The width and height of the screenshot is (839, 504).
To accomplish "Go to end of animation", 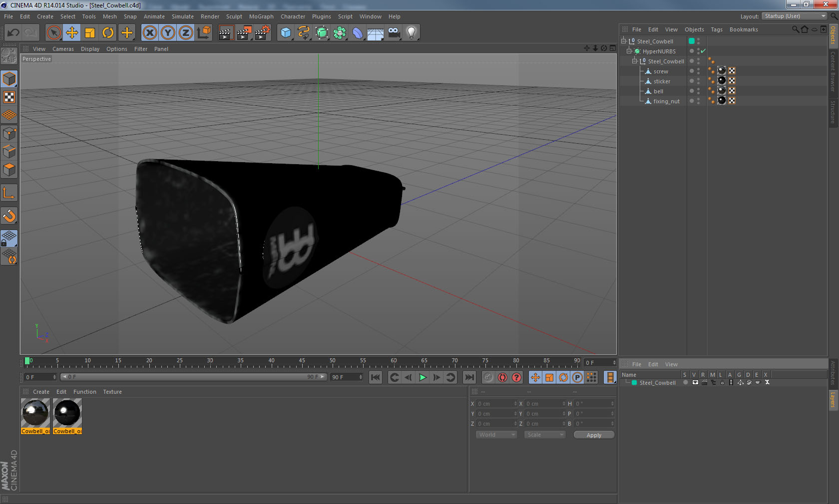I will click(469, 377).
